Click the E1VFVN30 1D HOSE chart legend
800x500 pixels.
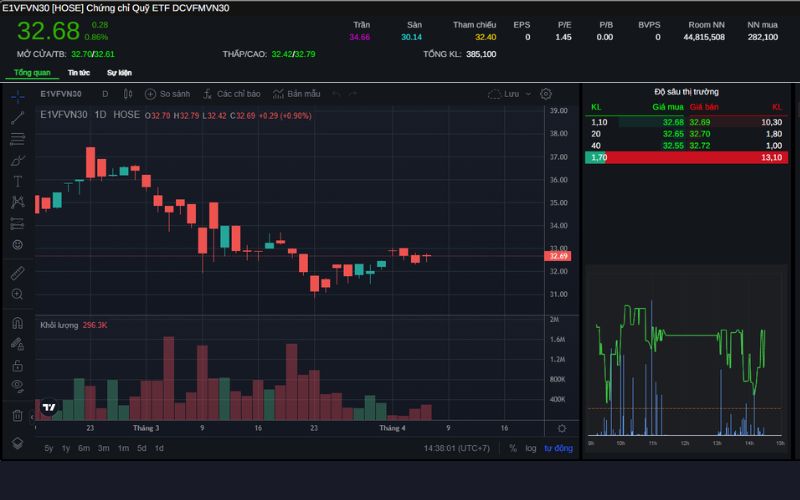[90, 115]
